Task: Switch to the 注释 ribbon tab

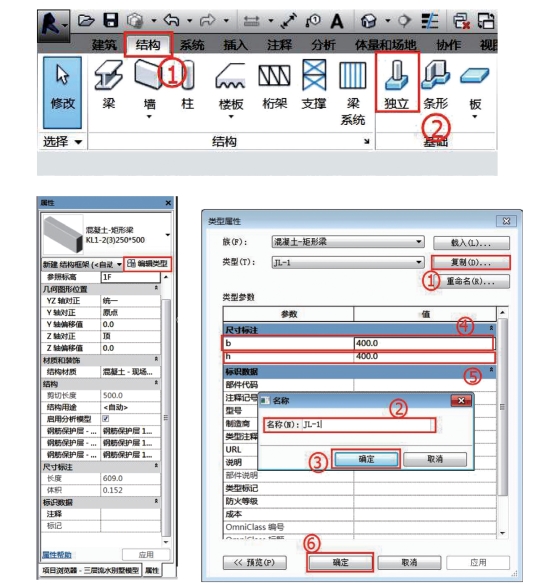Action: (279, 45)
